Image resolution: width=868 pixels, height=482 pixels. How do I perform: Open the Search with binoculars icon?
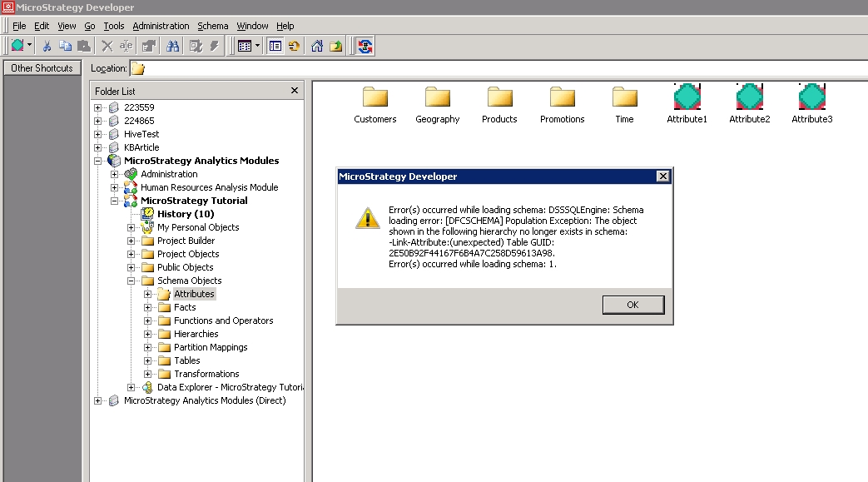(173, 46)
